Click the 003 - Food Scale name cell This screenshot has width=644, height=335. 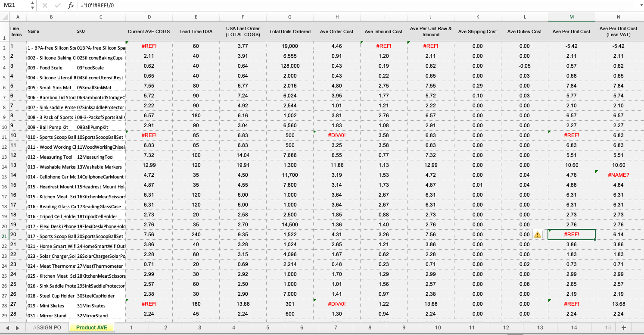[51, 66]
